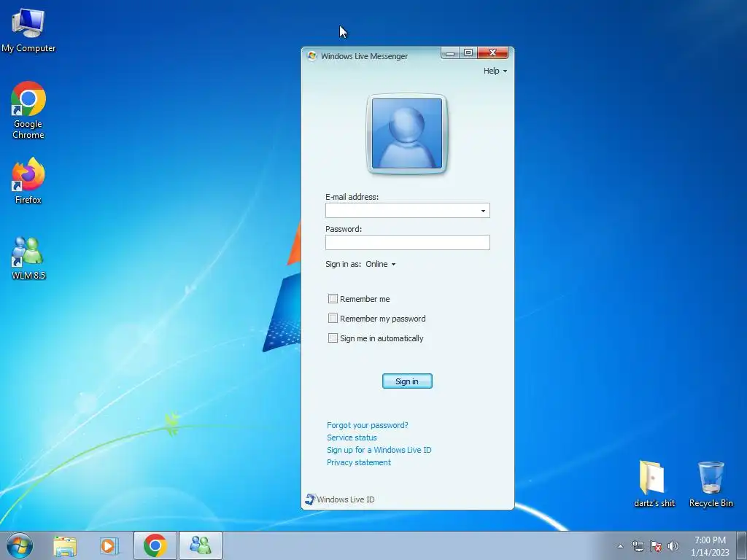Open the Service status link
Viewport: 747px width, 560px height.
point(352,437)
